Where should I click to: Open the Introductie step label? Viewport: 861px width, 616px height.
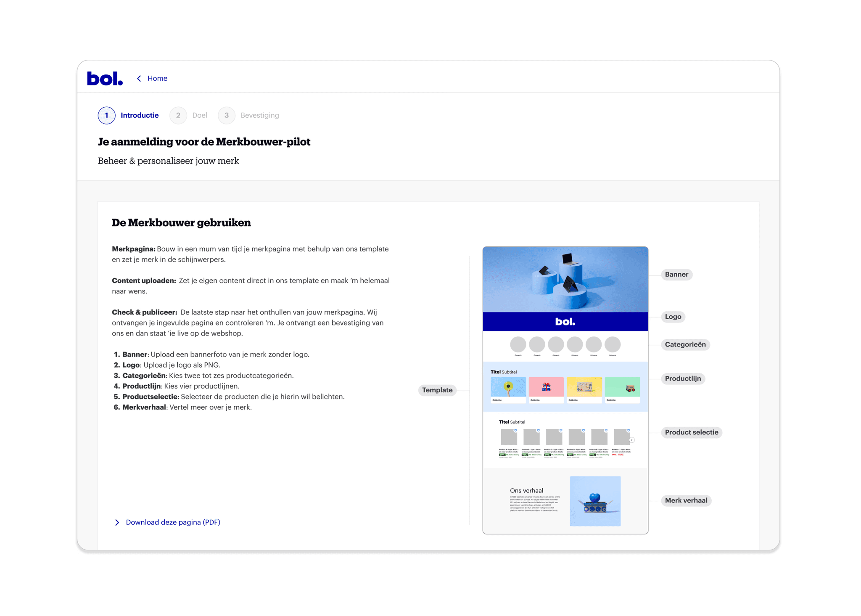pyautogui.click(x=140, y=115)
